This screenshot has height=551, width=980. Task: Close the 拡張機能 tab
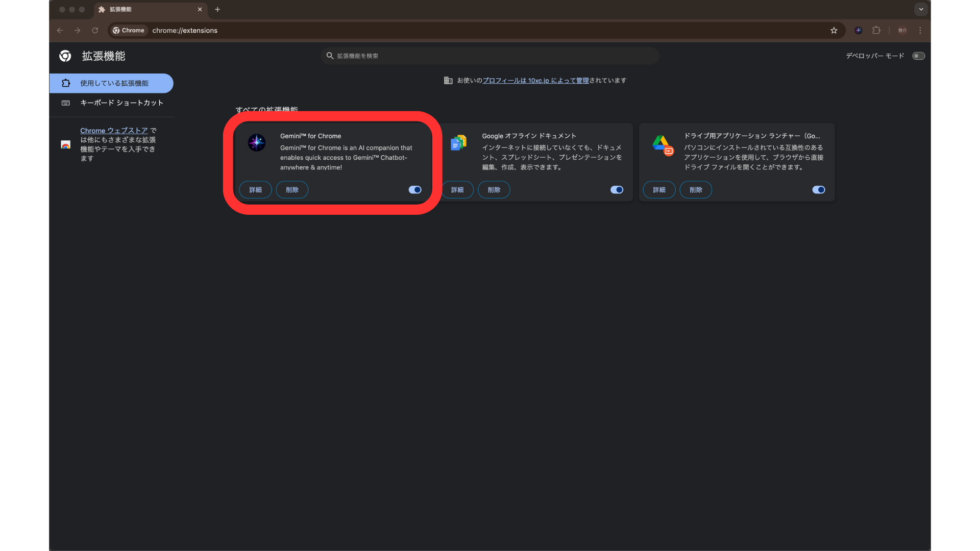pyautogui.click(x=200, y=9)
